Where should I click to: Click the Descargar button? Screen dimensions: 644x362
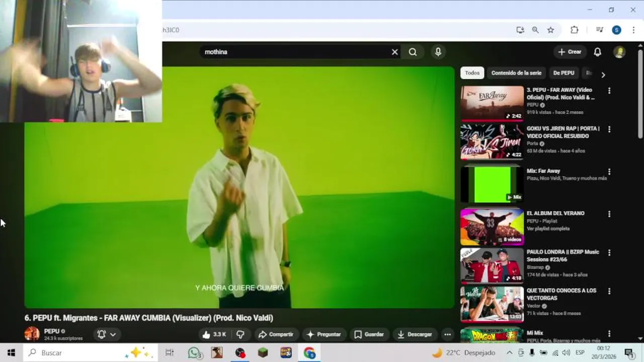(415, 334)
